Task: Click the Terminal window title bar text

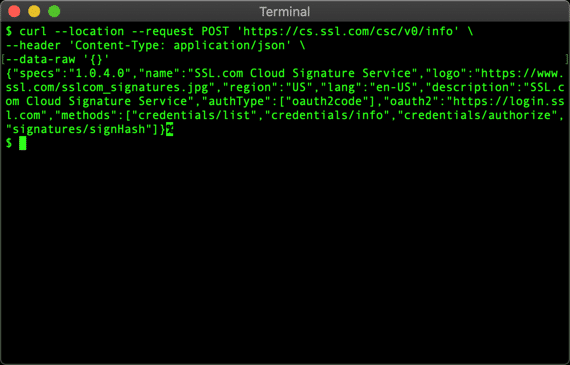Action: 285,12
